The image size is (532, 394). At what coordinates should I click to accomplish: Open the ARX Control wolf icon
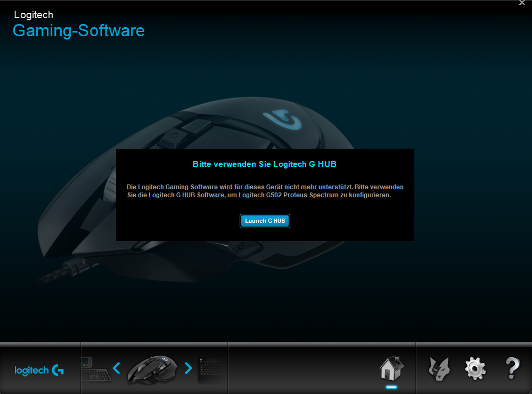(x=439, y=369)
